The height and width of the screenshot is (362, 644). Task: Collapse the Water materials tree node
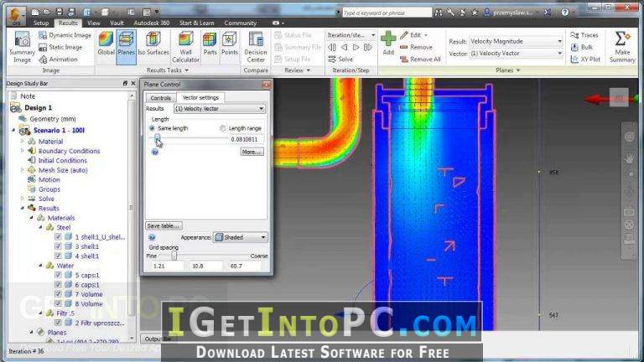click(40, 266)
